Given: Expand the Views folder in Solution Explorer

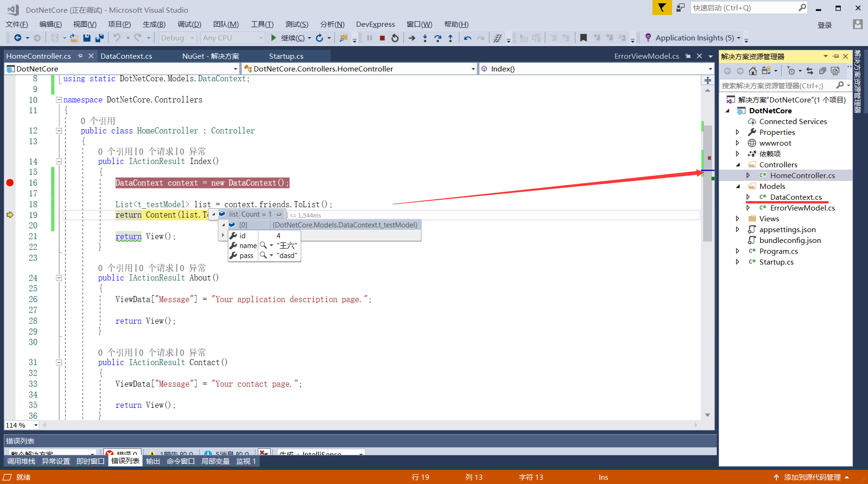Looking at the screenshot, I should (x=738, y=219).
